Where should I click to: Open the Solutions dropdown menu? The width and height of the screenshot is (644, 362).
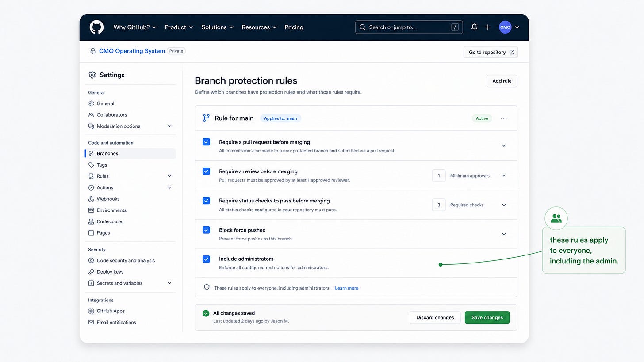[218, 27]
